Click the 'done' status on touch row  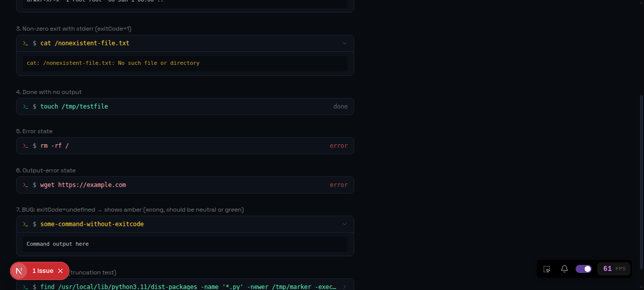(x=341, y=107)
